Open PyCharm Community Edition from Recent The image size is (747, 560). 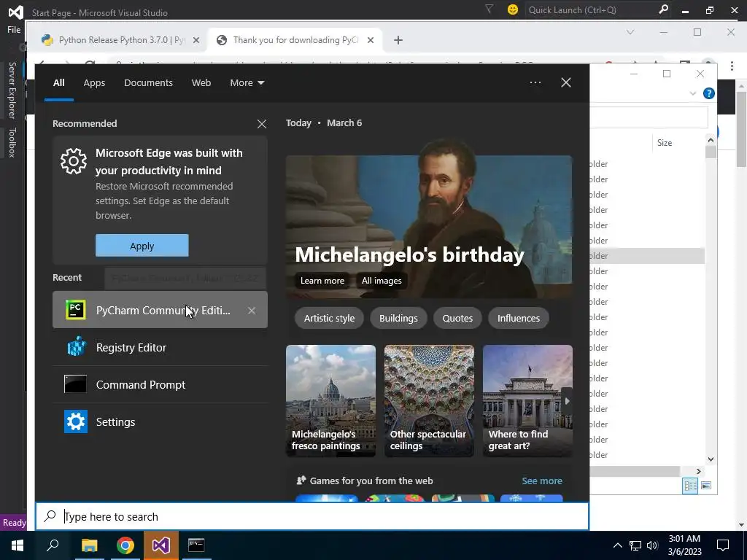(x=160, y=310)
